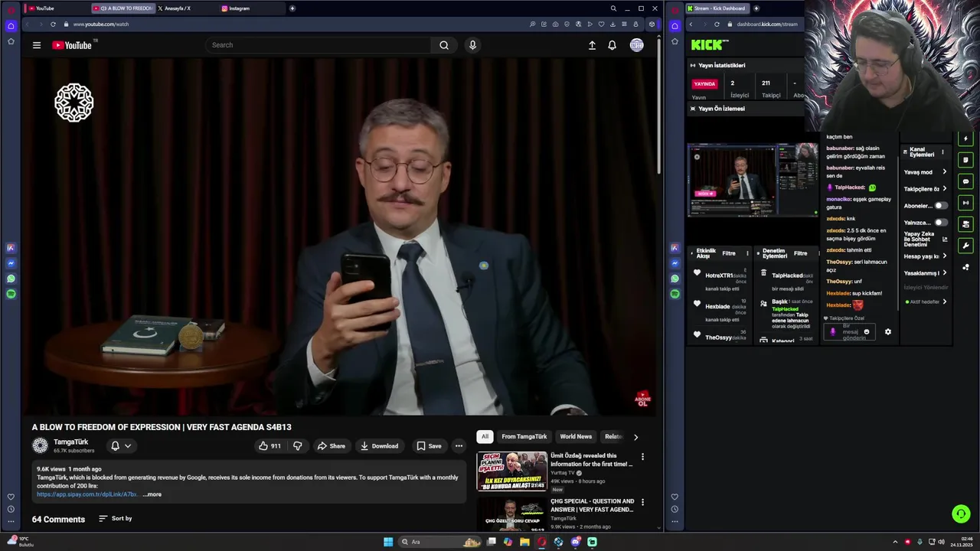Viewport: 980px width, 551px height.
Task: Open File Explorer from the taskbar
Action: pos(524,542)
